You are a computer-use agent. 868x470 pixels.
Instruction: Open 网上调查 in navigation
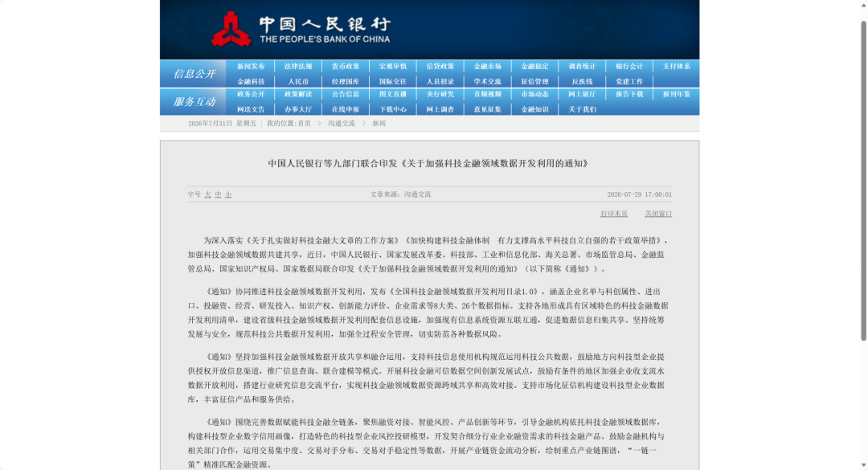(440, 109)
